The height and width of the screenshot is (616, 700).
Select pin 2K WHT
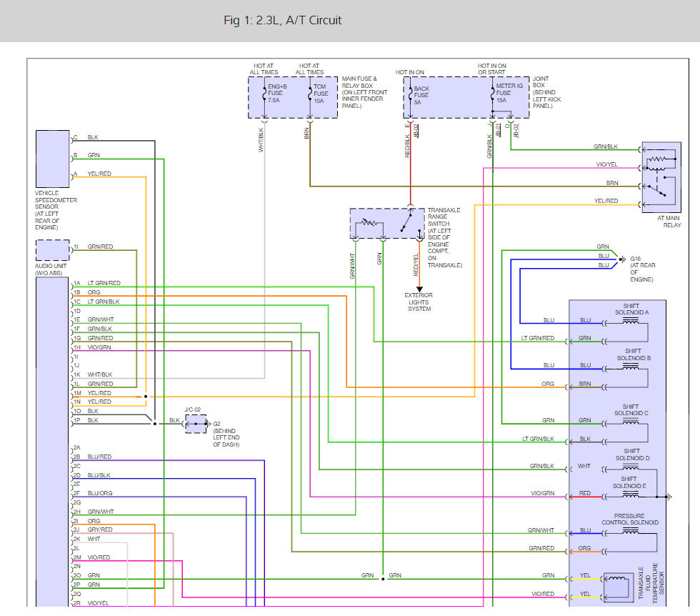pyautogui.click(x=87, y=539)
